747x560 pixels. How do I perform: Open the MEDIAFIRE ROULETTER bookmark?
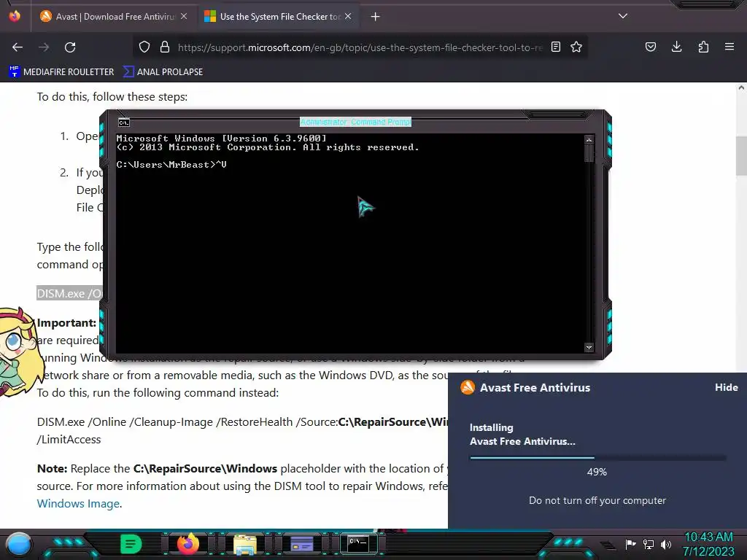[x=61, y=72]
